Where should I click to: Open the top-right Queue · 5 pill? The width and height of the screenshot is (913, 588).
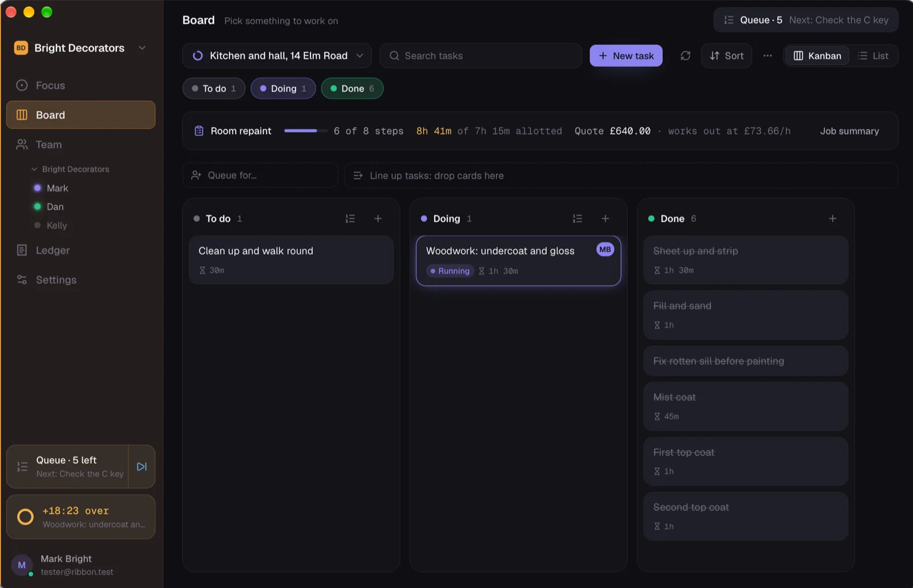pyautogui.click(x=806, y=20)
